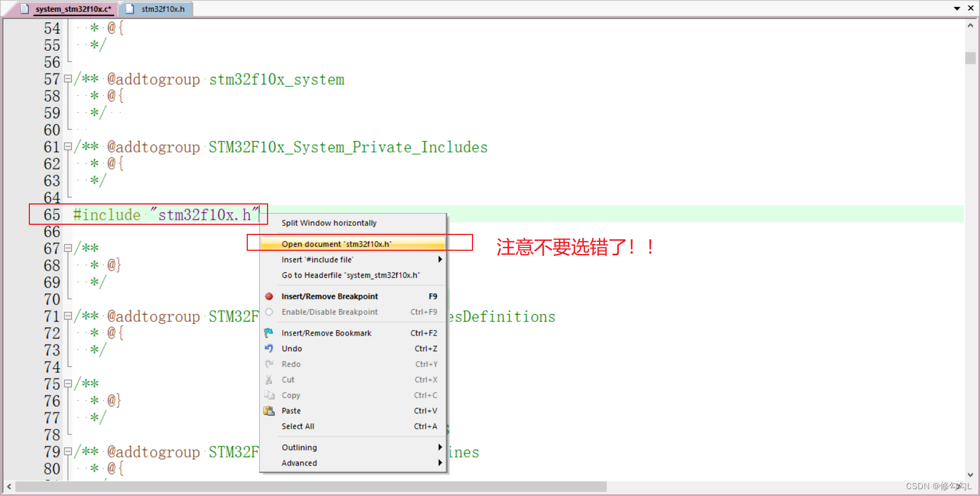Click the horizontal scrollbar thumb
The image size is (980, 496).
pos(311,486)
